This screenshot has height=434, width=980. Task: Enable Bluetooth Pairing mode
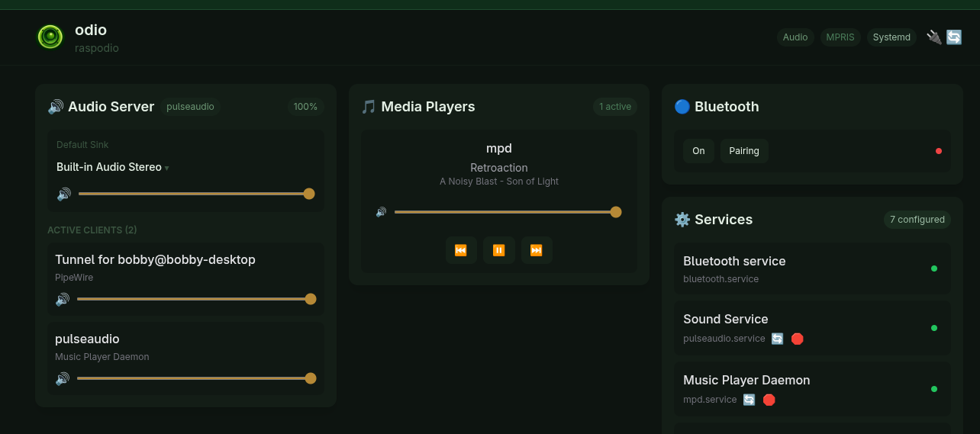[744, 151]
